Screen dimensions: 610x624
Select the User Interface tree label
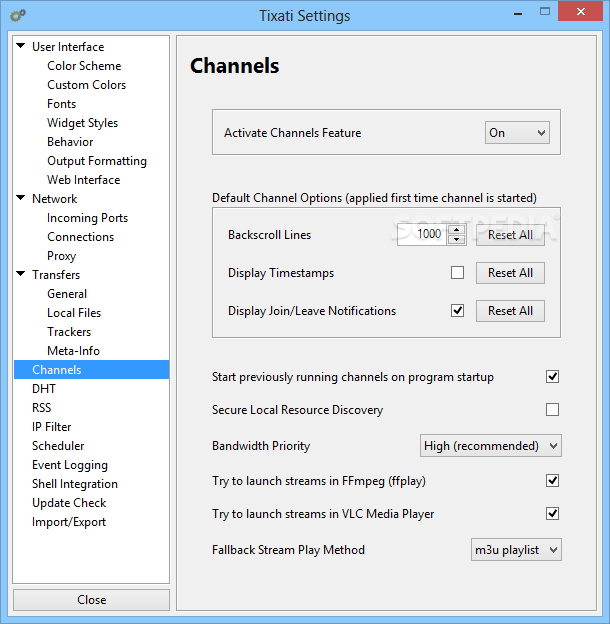68,47
